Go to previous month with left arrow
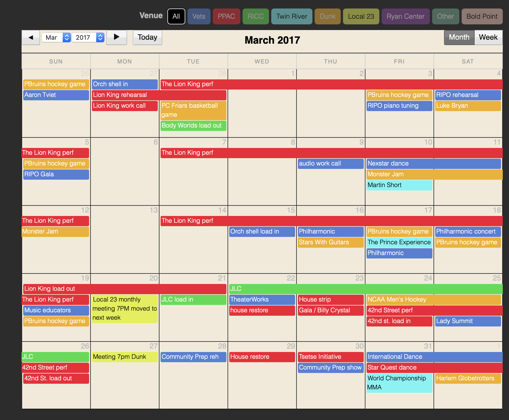Screen dimensions: 509x420 31,37
